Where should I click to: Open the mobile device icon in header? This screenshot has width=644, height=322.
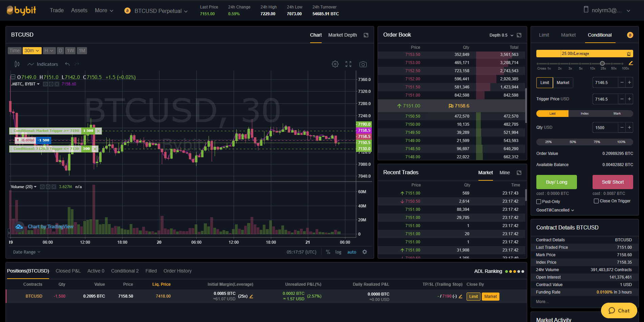pos(586,10)
